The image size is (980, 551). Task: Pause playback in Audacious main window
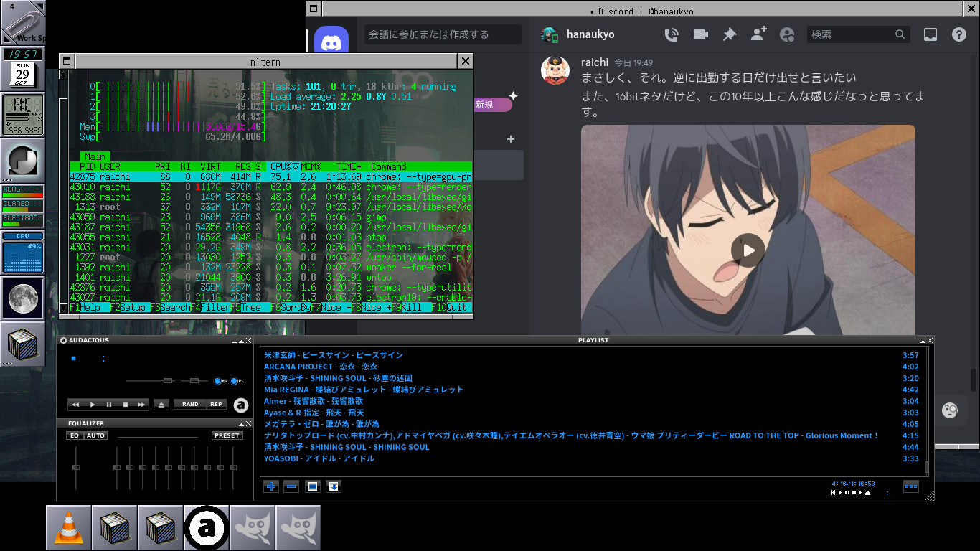point(109,405)
